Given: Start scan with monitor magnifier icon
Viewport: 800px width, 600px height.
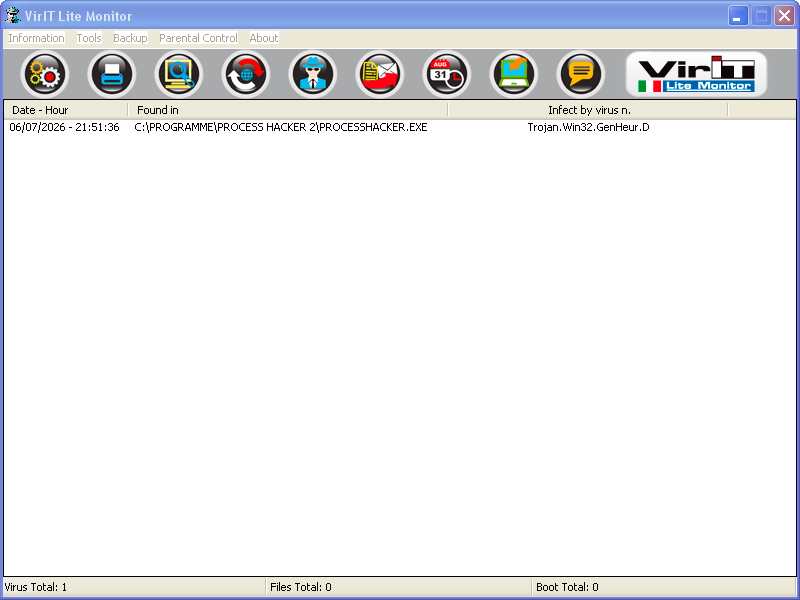Looking at the screenshot, I should pos(179,74).
